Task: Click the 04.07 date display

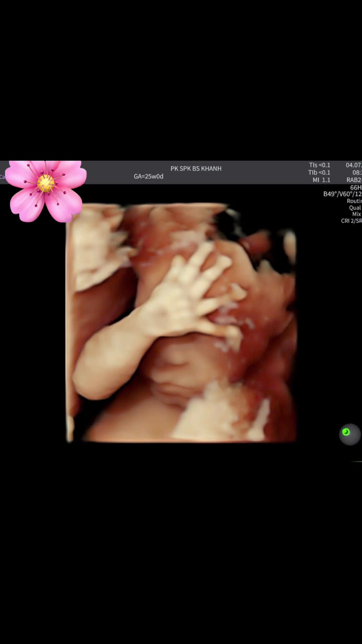Action: [x=354, y=165]
